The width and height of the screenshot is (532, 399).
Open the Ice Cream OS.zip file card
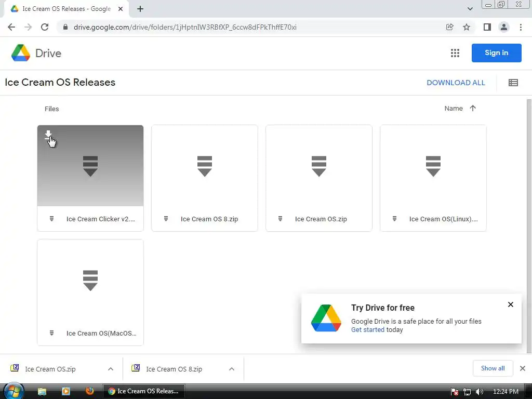coord(319,178)
